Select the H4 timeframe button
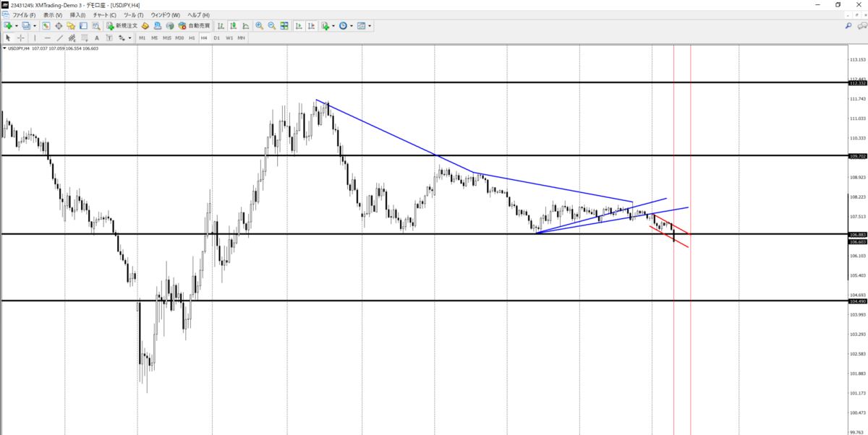The width and height of the screenshot is (868, 435). click(x=204, y=38)
